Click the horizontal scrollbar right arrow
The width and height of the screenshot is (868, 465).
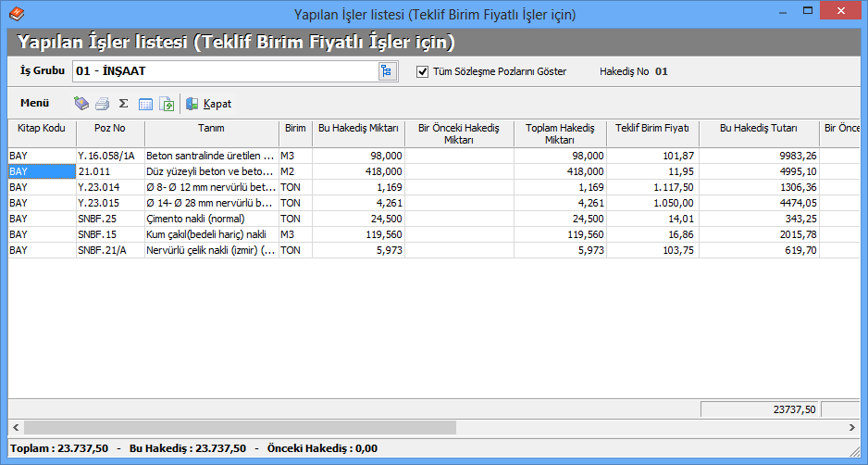[853, 428]
